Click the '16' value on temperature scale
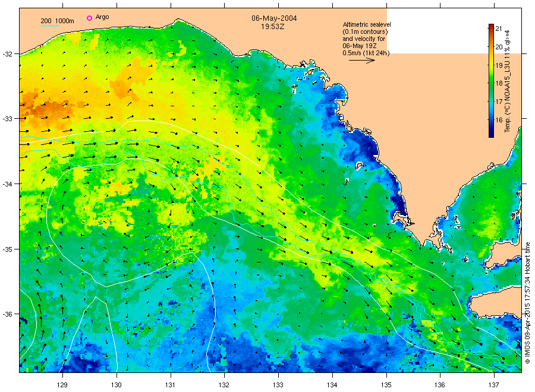535x392 pixels. pos(499,120)
